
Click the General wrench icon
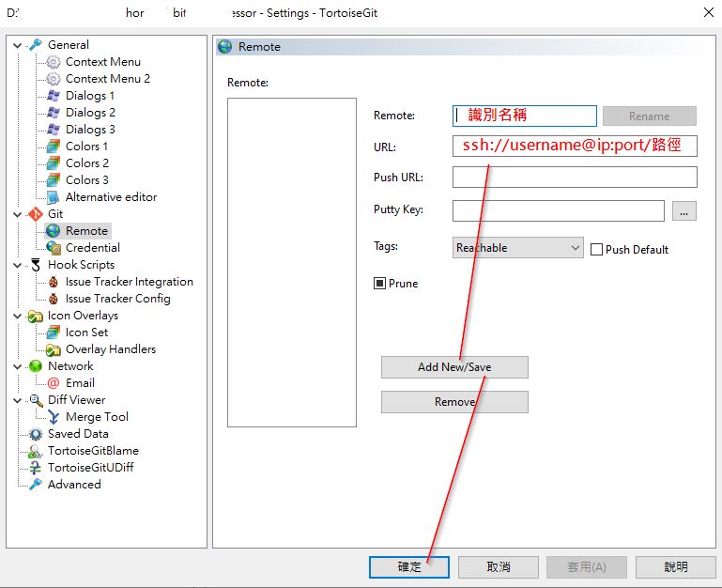point(36,45)
